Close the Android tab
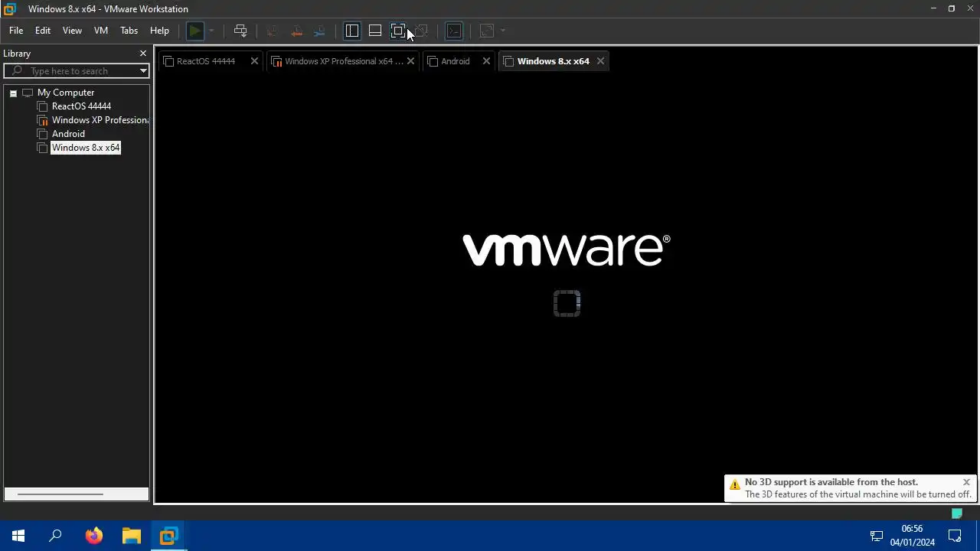This screenshot has width=980, height=551. (486, 61)
